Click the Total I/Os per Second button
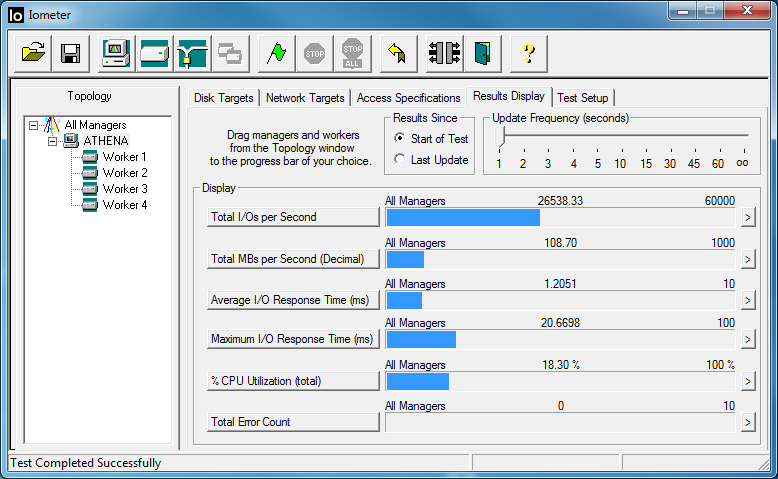778x479 pixels. [293, 217]
